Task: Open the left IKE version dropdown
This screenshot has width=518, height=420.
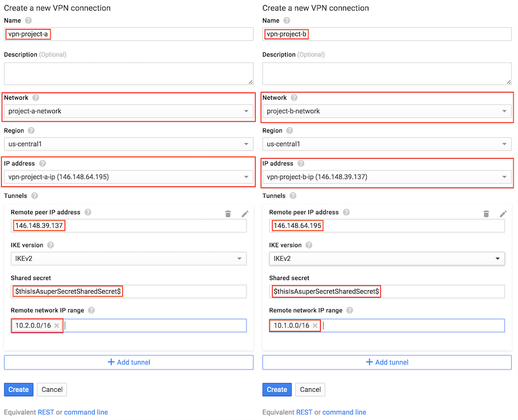Action: pyautogui.click(x=129, y=259)
